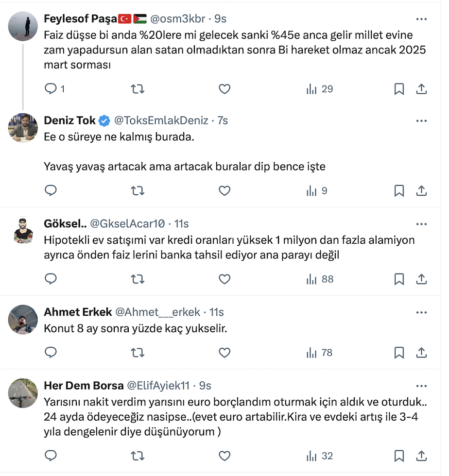Open more options on Deniz Tok's tweet
449x476 pixels.
click(x=421, y=120)
